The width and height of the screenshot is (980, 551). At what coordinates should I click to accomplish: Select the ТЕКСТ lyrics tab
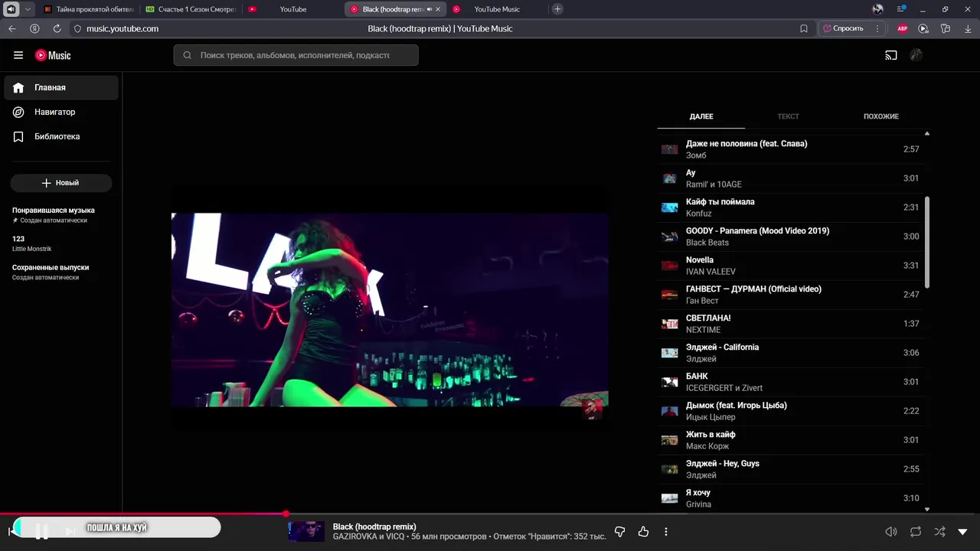[788, 116]
